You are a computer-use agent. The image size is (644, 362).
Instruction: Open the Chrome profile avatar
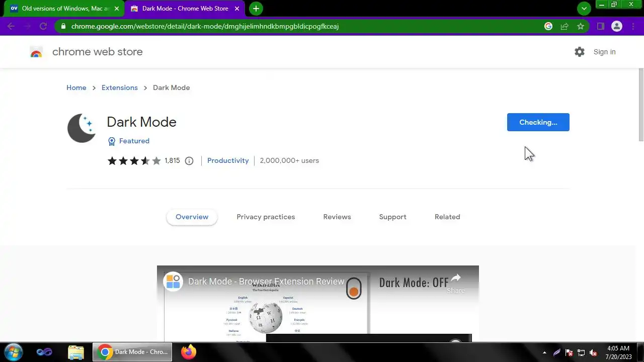tap(617, 26)
